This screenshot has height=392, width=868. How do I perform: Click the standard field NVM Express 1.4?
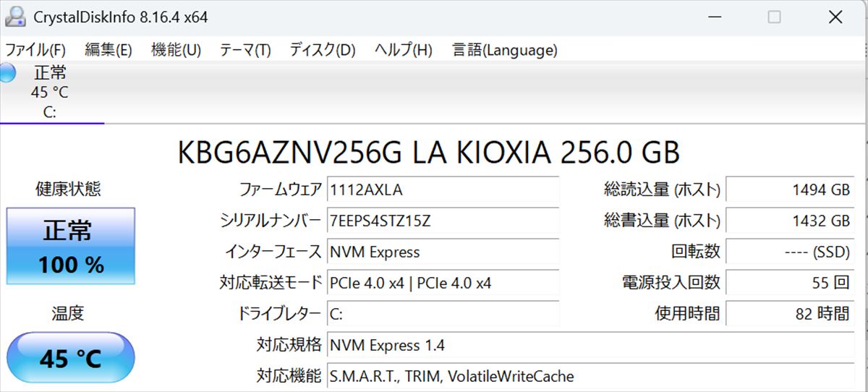coord(590,345)
